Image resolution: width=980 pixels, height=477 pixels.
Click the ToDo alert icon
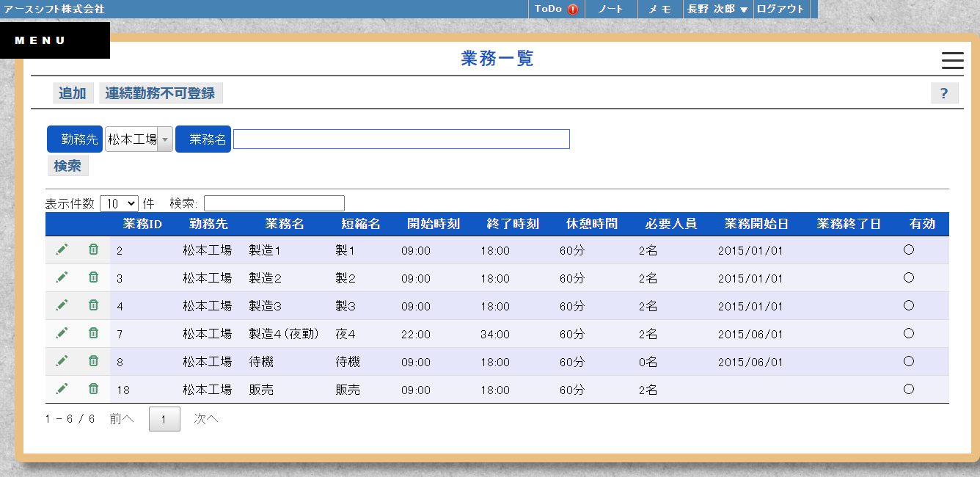pos(573,10)
